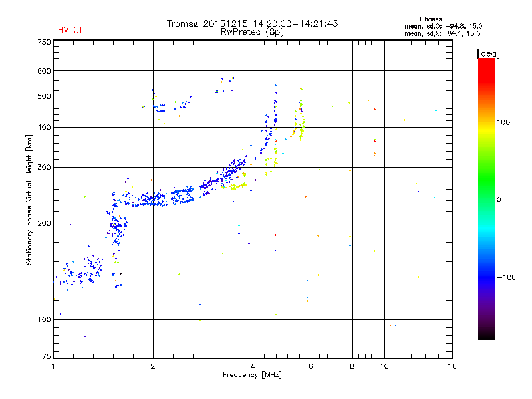Click the [deg] colorbar unit label
Viewport: 532px width, 399px height.
tap(489, 53)
